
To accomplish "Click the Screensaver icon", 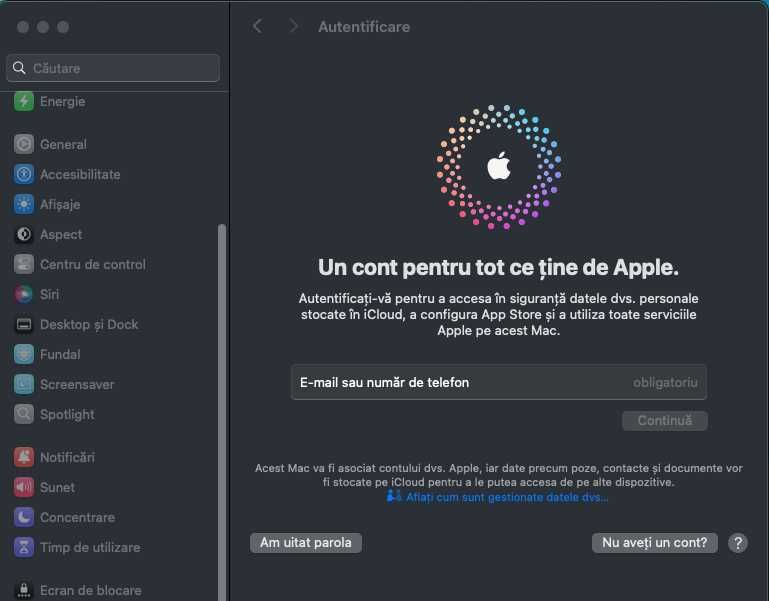I will click(x=24, y=384).
